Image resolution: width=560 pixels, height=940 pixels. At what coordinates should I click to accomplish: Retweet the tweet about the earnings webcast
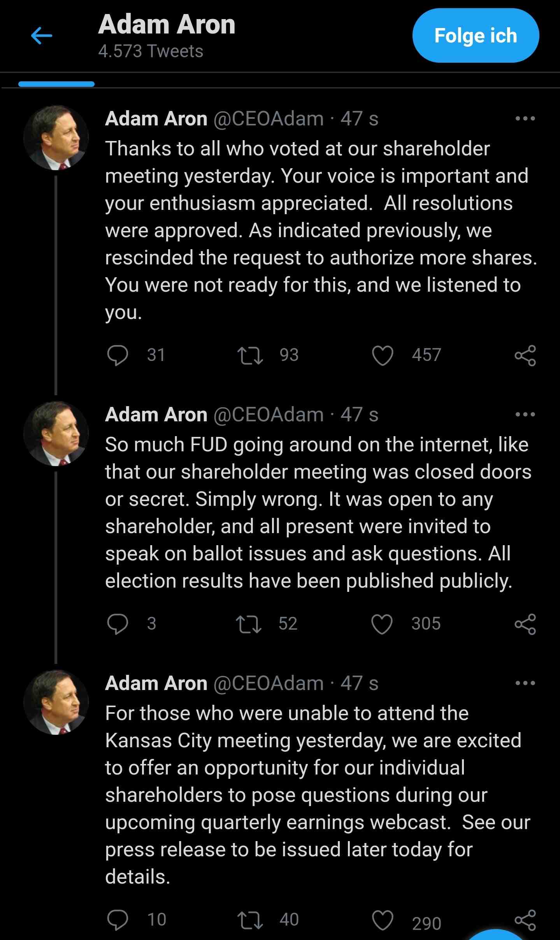tap(251, 918)
